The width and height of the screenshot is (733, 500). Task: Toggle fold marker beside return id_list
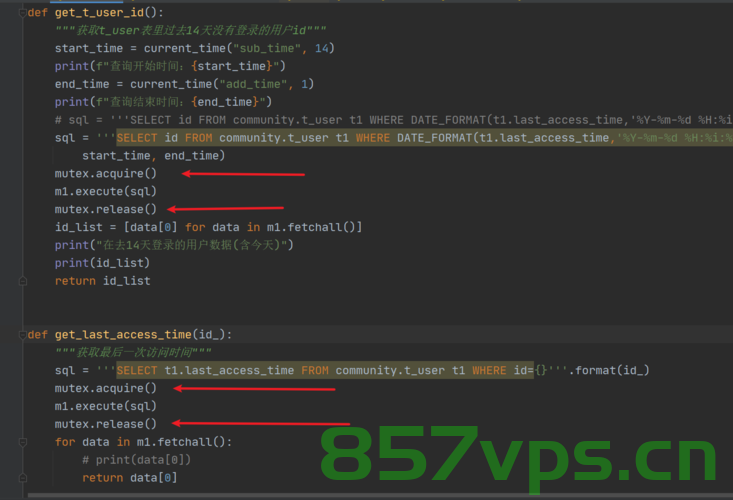pyautogui.click(x=22, y=281)
